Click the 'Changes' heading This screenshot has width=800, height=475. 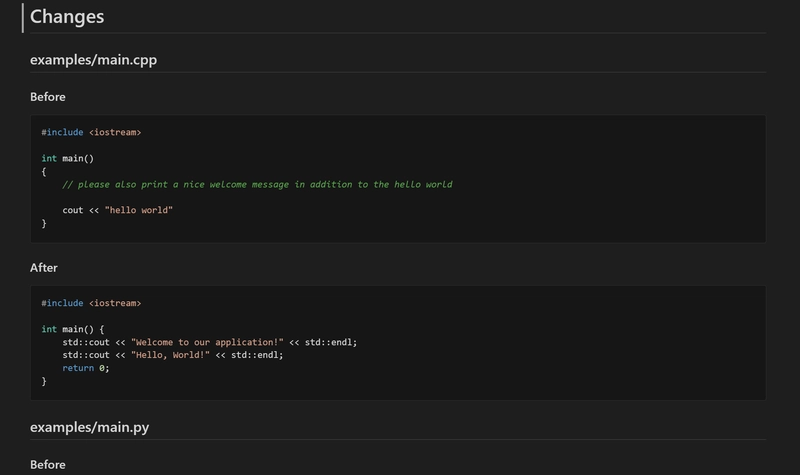[x=67, y=17]
